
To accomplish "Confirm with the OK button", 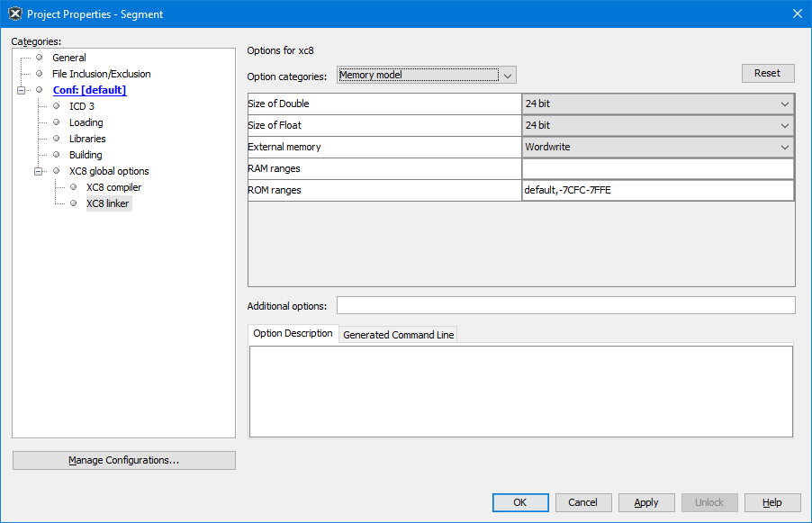I will click(x=520, y=502).
